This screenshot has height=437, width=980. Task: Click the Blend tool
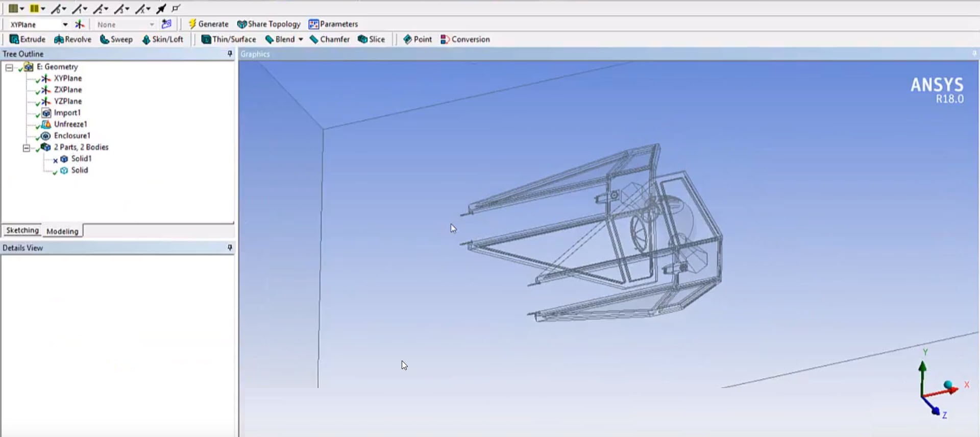coord(280,39)
